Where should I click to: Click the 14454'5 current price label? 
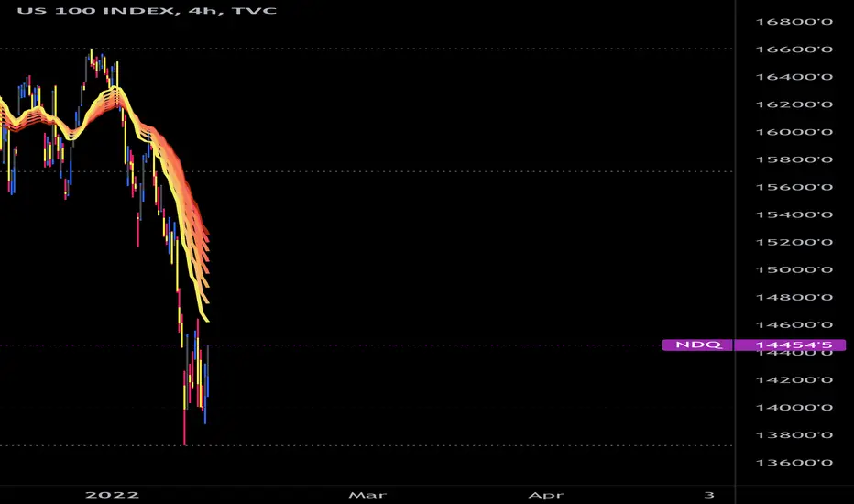tap(790, 345)
